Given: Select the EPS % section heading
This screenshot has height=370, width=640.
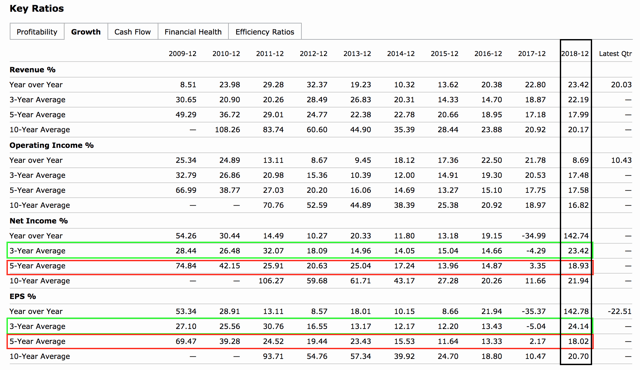Looking at the screenshot, I should coord(23,296).
